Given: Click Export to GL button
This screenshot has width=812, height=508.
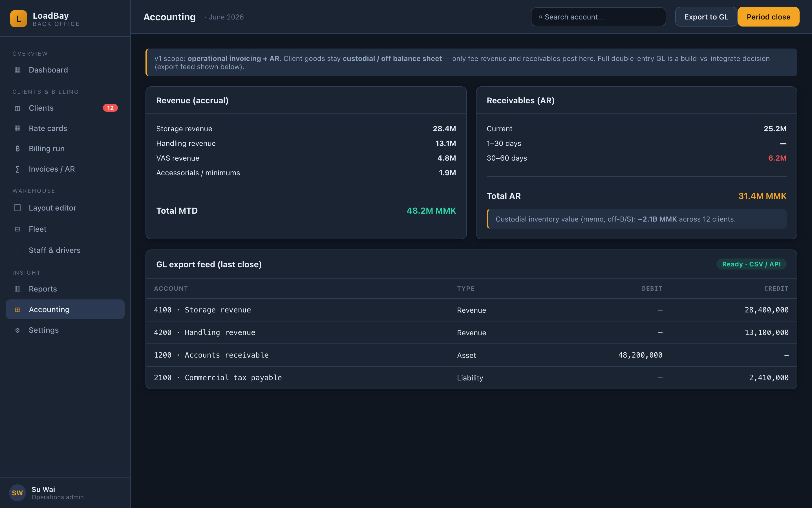Looking at the screenshot, I should click(706, 17).
